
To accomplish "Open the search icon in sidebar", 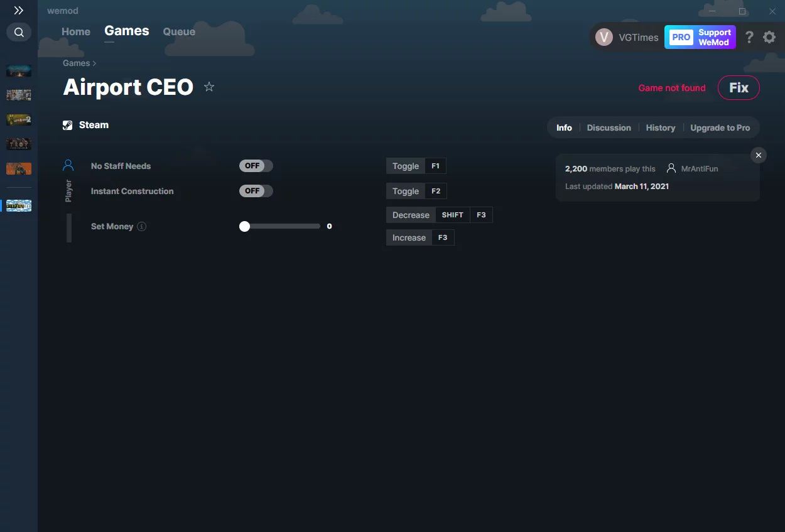I will [19, 32].
